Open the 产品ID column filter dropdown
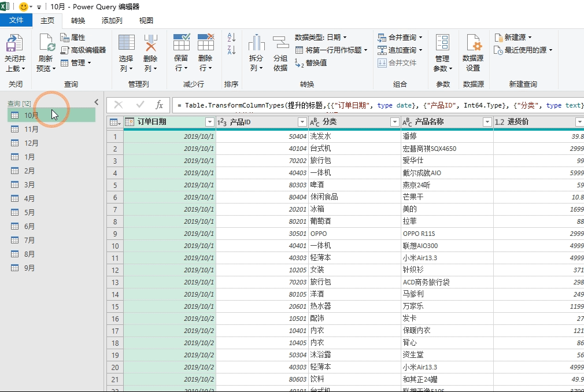The width and height of the screenshot is (584, 392). [302, 122]
